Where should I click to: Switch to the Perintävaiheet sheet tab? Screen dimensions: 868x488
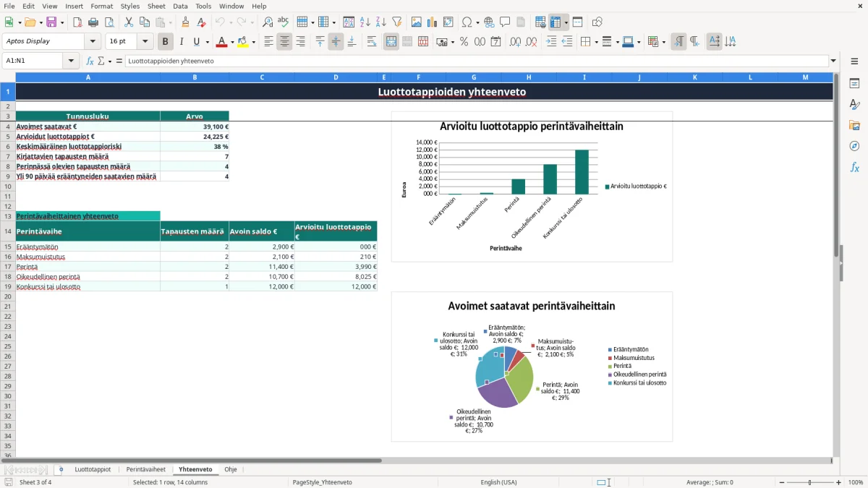coord(145,469)
